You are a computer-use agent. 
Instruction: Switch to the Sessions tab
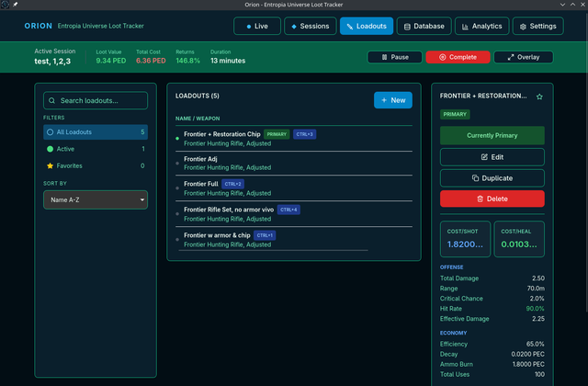[311, 26]
